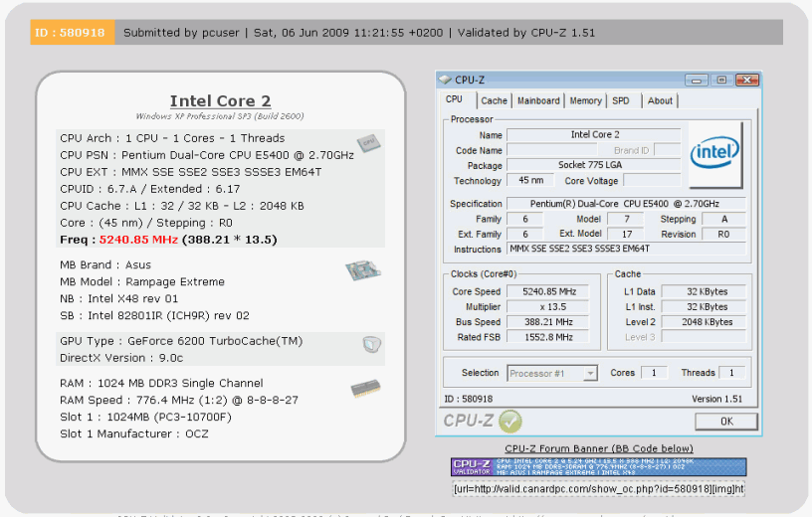Click the Version 1.51 label in CPU-Z
This screenshot has width=812, height=517.
tap(716, 399)
